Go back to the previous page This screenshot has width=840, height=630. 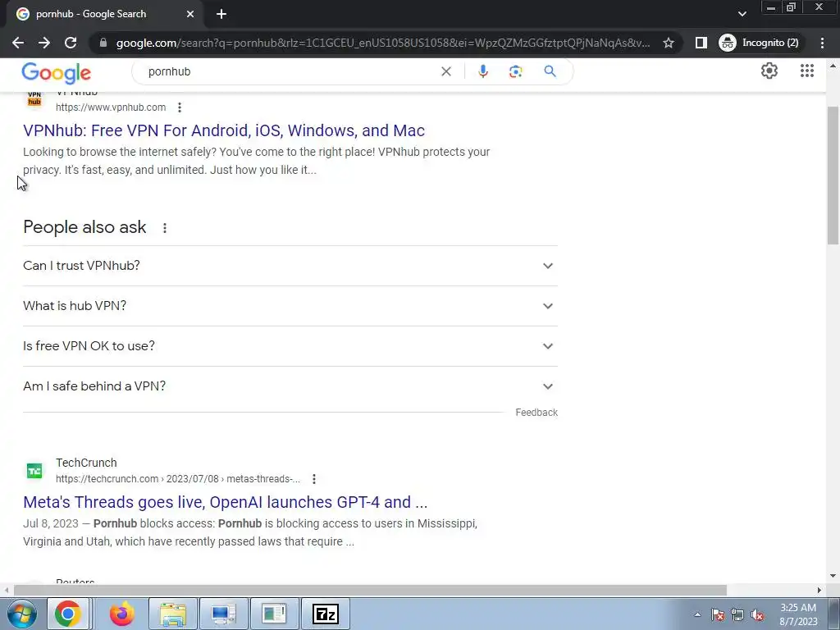click(x=18, y=43)
